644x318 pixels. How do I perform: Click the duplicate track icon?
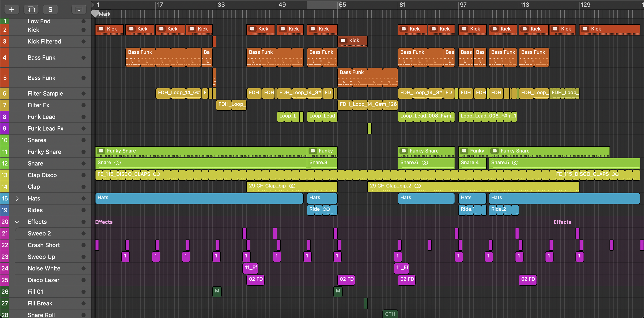[31, 9]
